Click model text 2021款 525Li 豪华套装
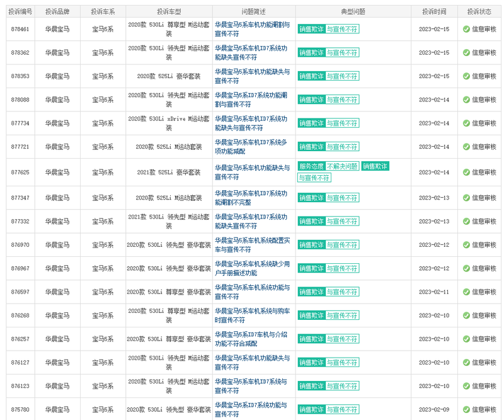The width and height of the screenshot is (504, 420). (169, 173)
